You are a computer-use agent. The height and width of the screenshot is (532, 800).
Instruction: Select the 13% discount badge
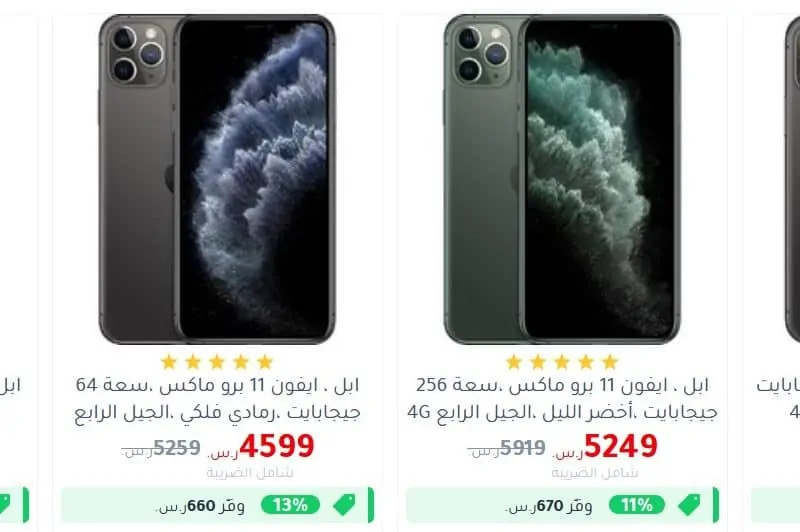290,505
